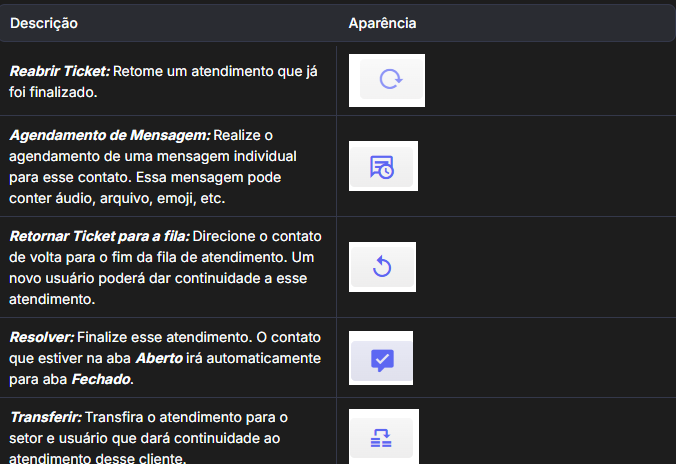The width and height of the screenshot is (676, 464).
Task: Click the bold 'Reabrir Ticket:' label
Action: (x=59, y=72)
